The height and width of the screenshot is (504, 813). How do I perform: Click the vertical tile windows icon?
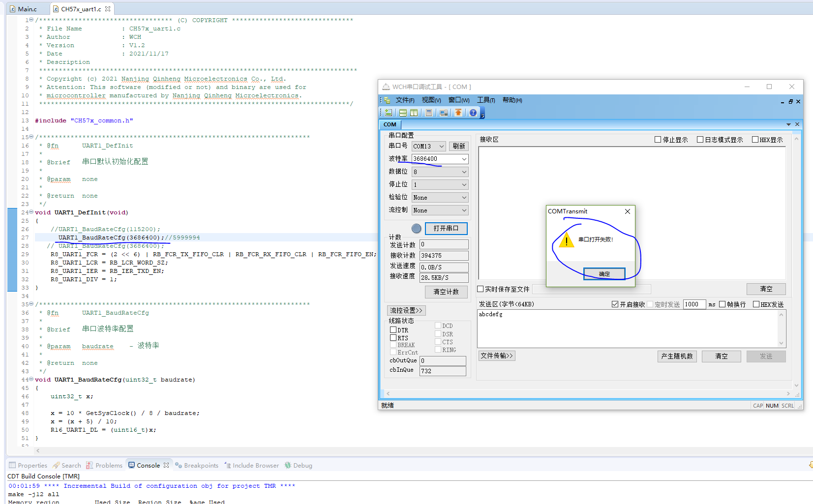point(414,113)
